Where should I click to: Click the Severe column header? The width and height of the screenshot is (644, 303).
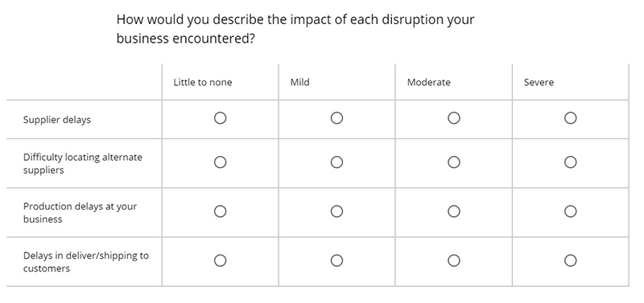539,83
